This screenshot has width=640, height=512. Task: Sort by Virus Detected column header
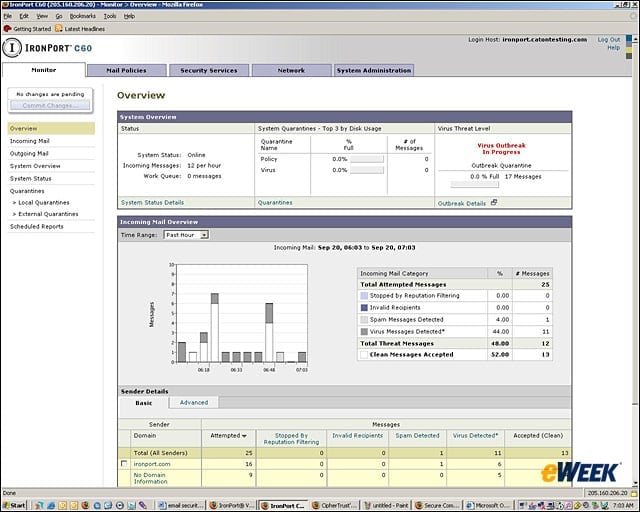click(x=475, y=436)
